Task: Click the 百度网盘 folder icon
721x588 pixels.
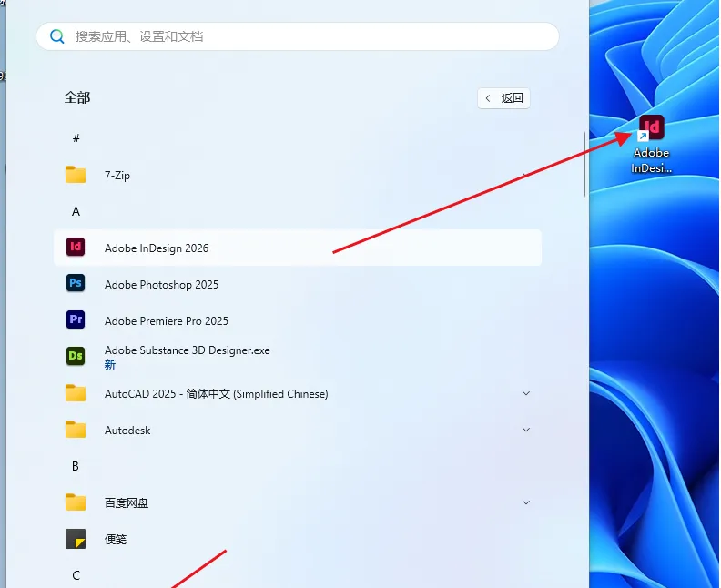Action: 76,502
